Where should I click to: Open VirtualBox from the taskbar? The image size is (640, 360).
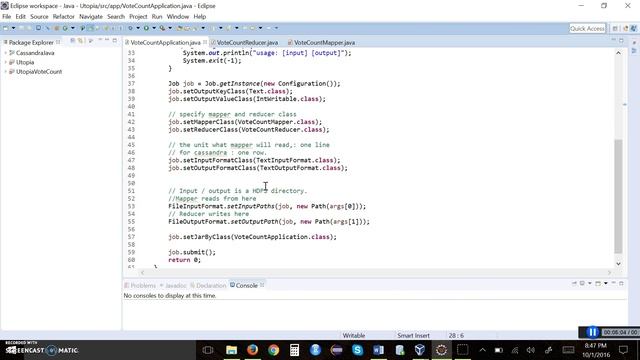coord(420,350)
